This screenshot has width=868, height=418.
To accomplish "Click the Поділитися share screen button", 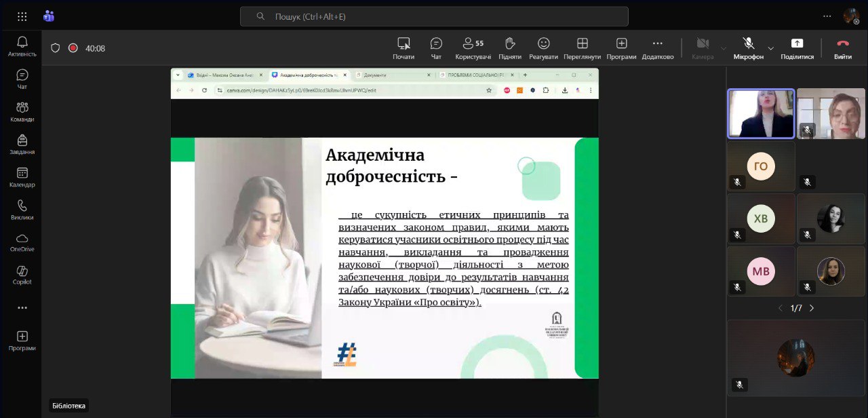I will 797,47.
